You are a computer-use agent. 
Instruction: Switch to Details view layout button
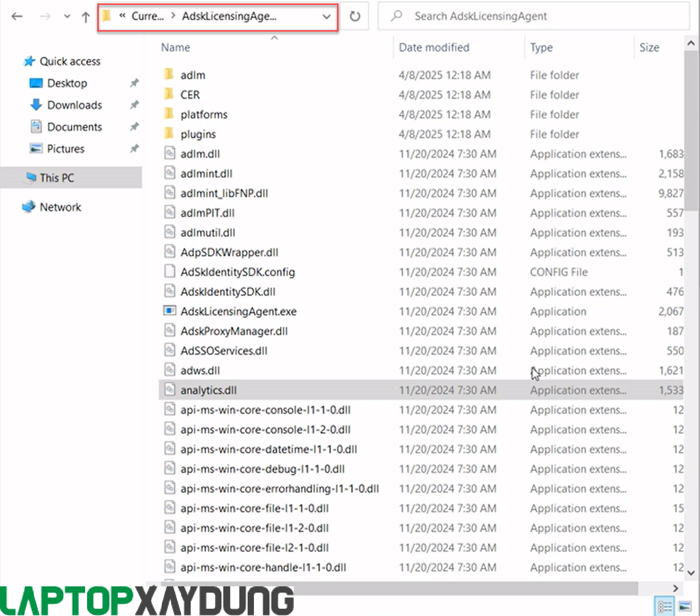664,606
